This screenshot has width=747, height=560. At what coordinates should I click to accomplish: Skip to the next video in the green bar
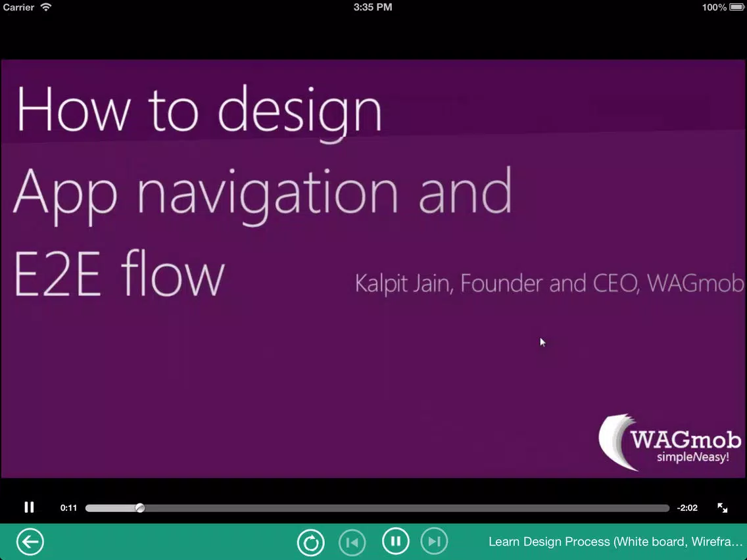point(434,542)
